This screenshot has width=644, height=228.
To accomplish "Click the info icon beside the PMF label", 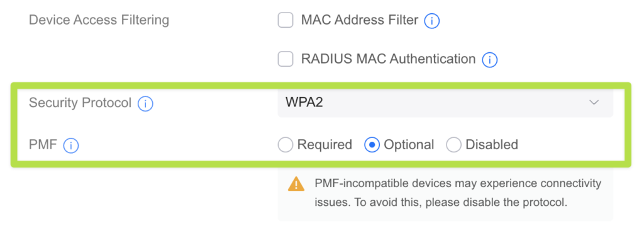I will point(71,145).
